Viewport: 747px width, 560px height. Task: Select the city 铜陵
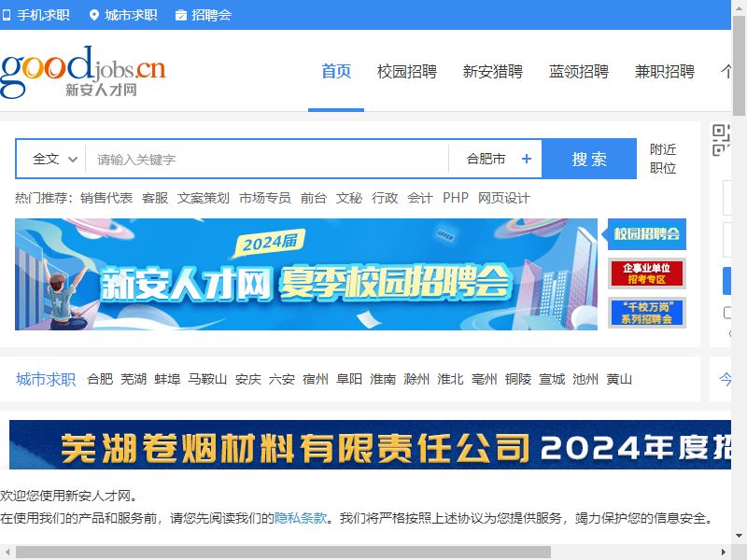(518, 380)
